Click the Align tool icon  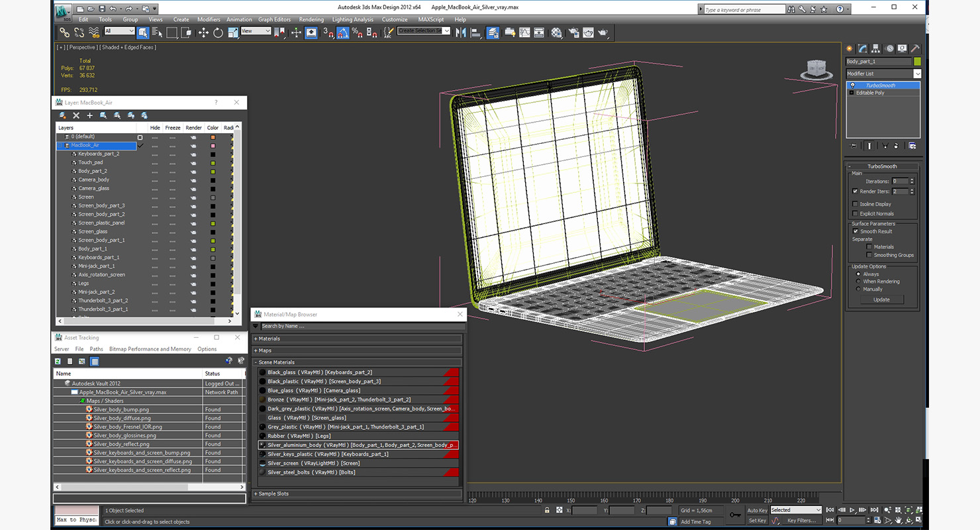tap(476, 32)
